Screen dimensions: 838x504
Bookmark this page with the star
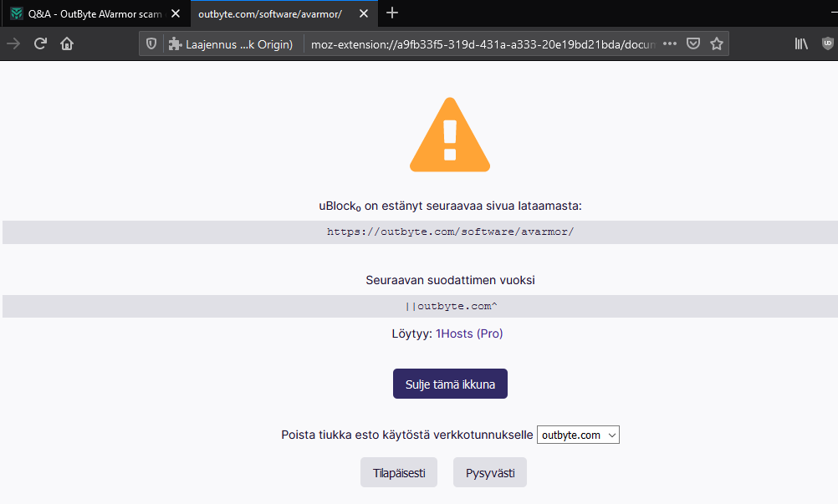tap(717, 43)
